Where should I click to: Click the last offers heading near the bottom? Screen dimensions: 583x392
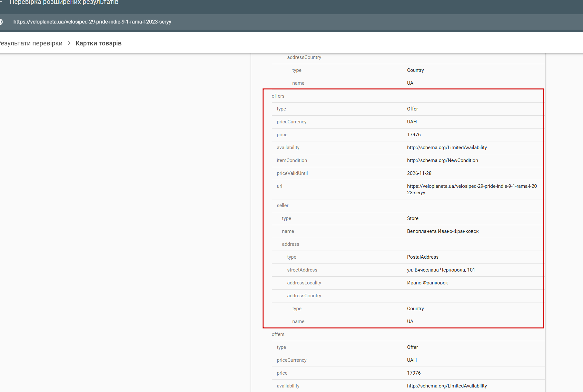pyautogui.click(x=278, y=334)
